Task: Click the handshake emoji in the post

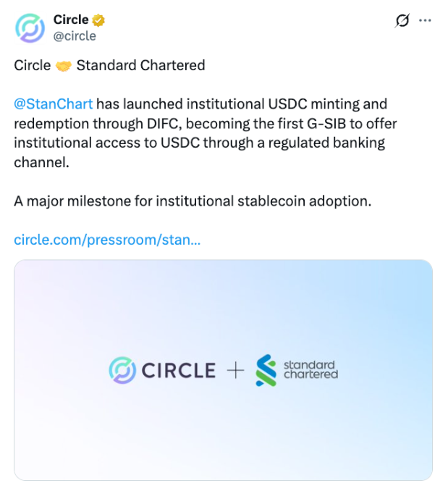Action: pyautogui.click(x=64, y=66)
